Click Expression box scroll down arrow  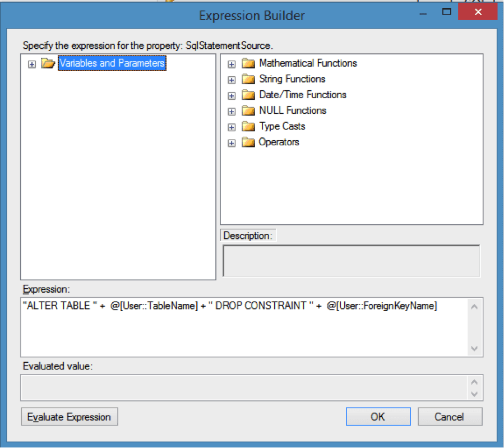[474, 348]
